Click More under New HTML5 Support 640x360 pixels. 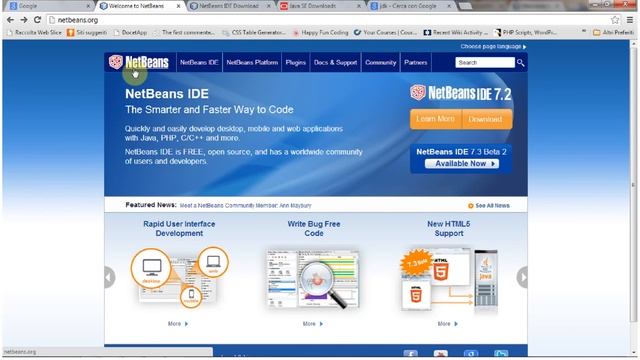coord(447,324)
